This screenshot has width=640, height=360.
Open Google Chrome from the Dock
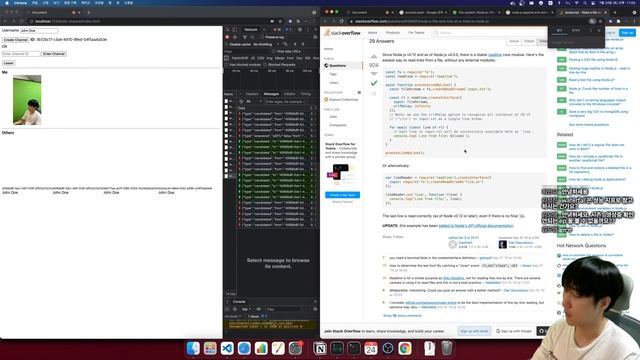pos(405,348)
